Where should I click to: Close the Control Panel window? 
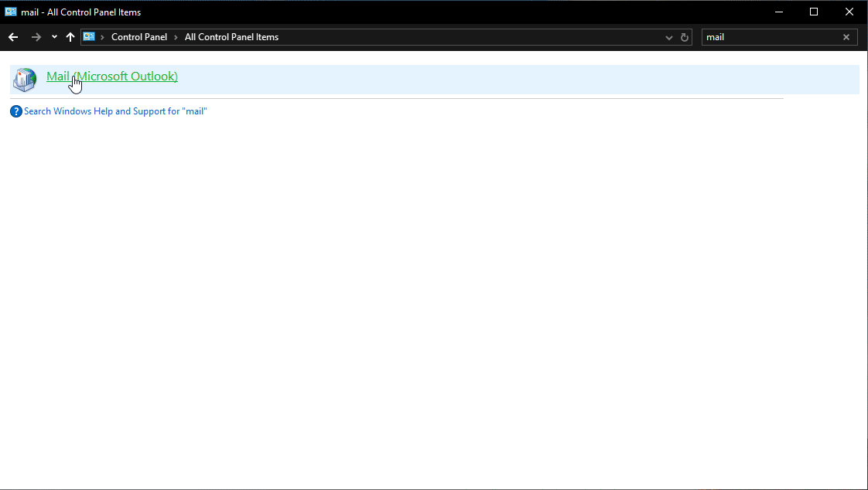click(849, 12)
